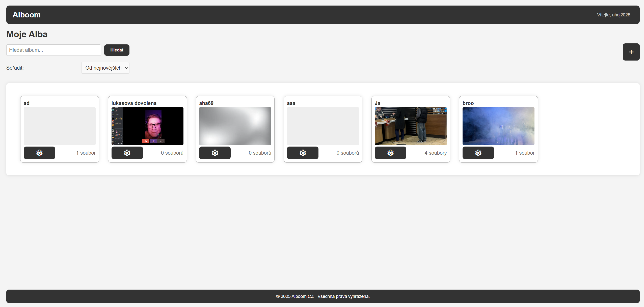Click the "Vítejte, ahoj2025" greeting

pos(613,15)
